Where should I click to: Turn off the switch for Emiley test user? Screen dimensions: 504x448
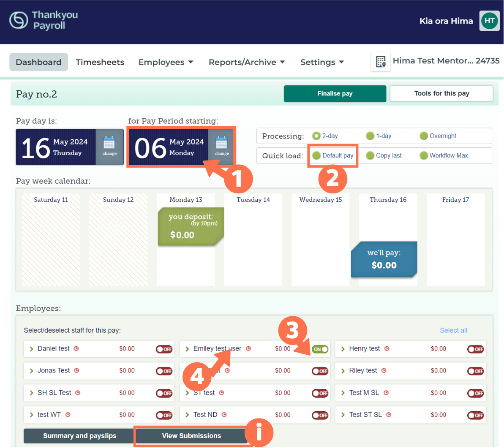[320, 349]
